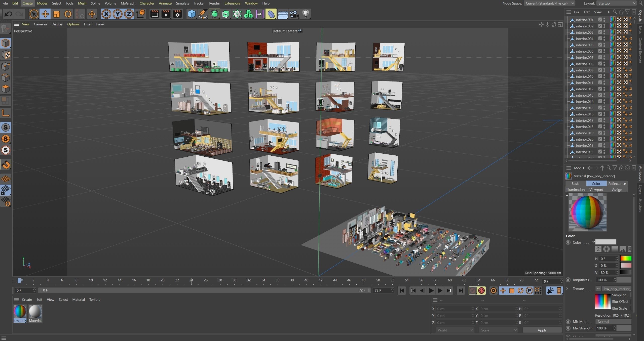Image resolution: width=644 pixels, height=341 pixels.
Task: Click the Camera object icon
Action: coord(294,14)
